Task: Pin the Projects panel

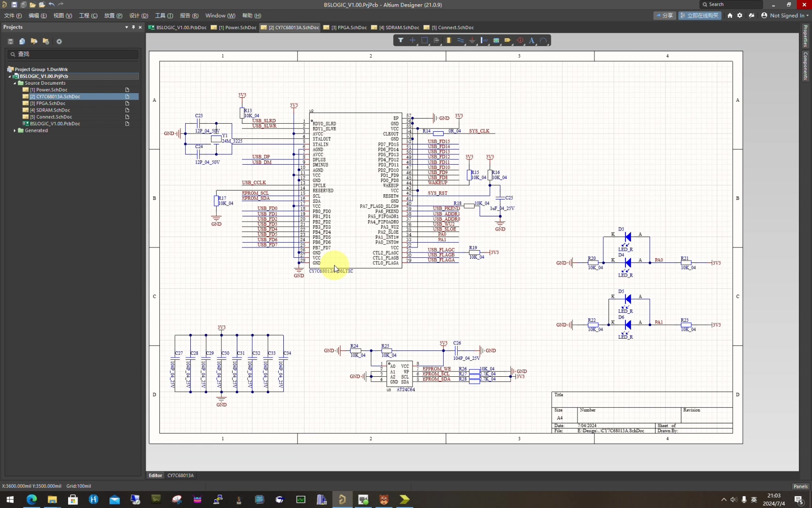Action: 133,27
